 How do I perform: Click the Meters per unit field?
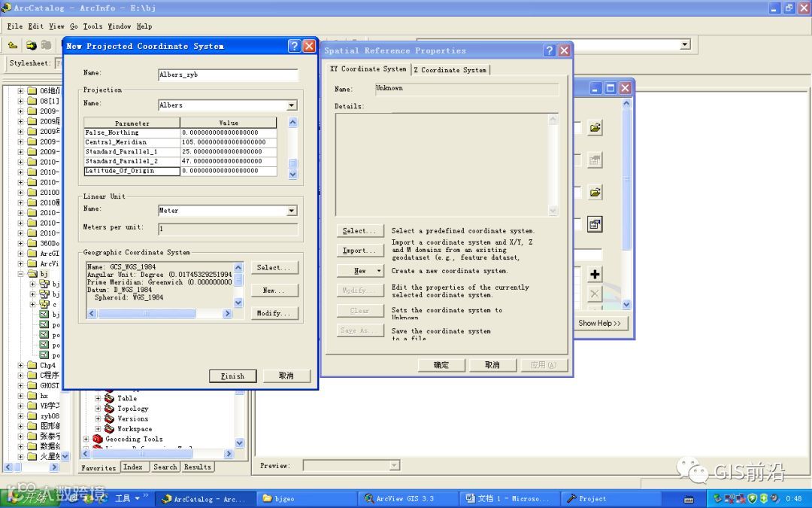228,229
